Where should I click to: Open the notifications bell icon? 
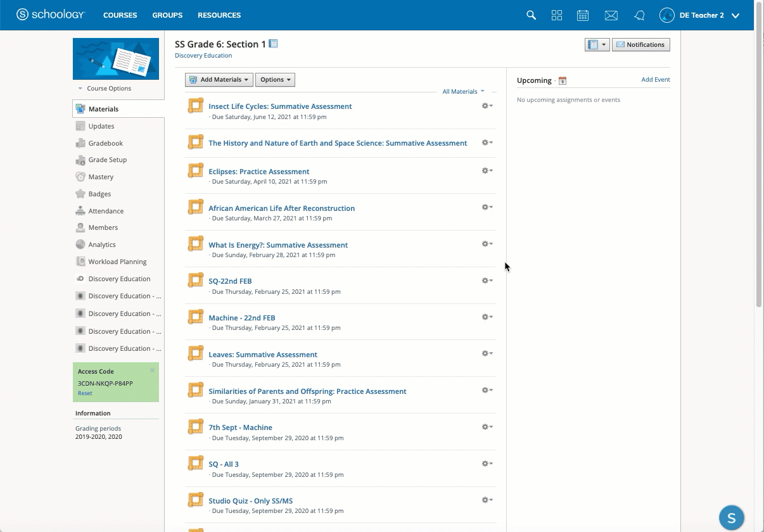(639, 15)
